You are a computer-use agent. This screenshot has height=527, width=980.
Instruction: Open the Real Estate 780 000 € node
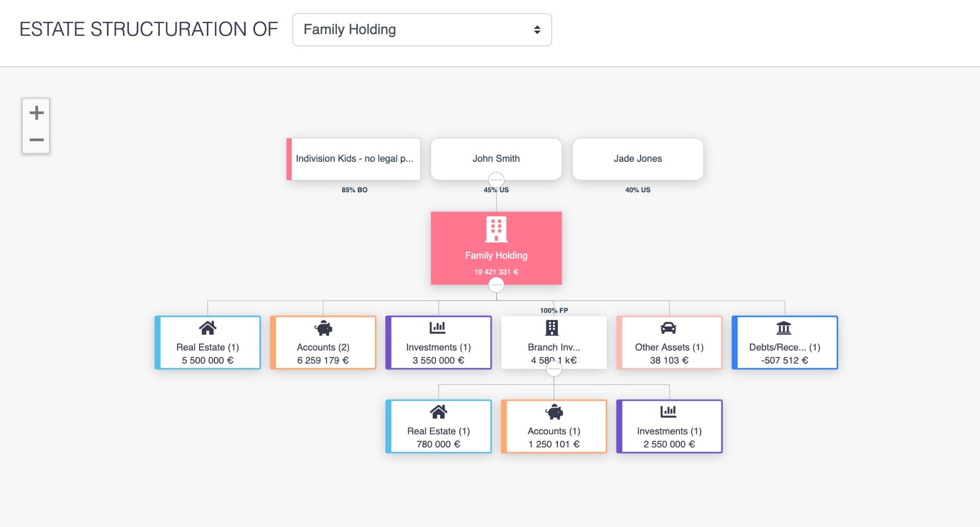(438, 426)
